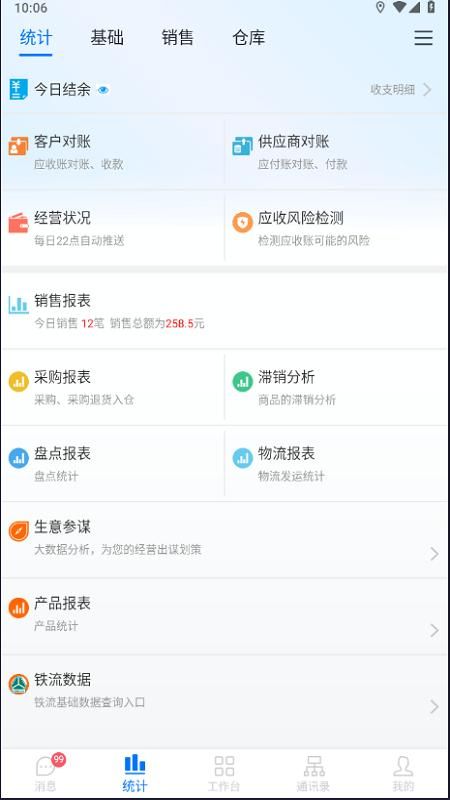
Task: Tap the 销售报表 bar chart icon
Action: pyautogui.click(x=18, y=305)
